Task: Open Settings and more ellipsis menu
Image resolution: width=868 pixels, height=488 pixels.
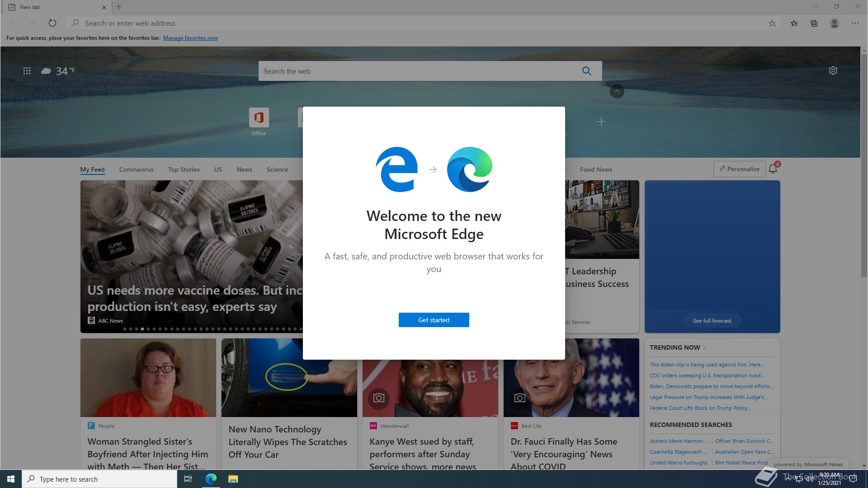Action: [855, 23]
